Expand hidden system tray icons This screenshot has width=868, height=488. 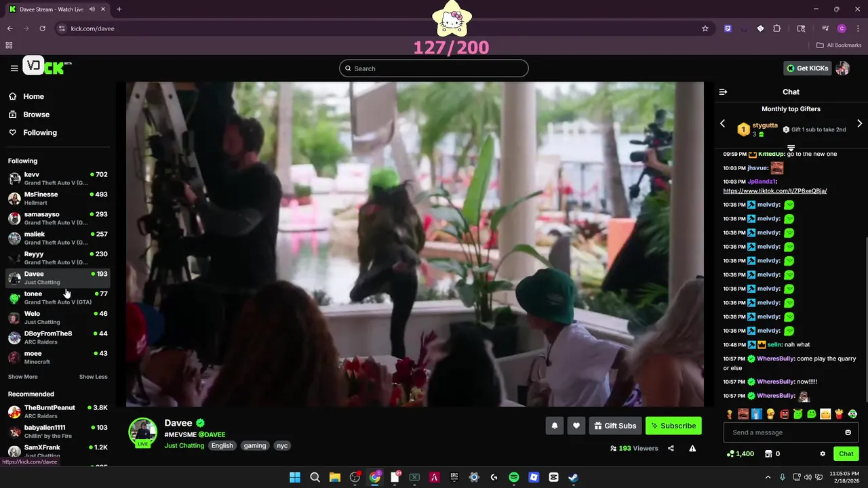click(768, 477)
